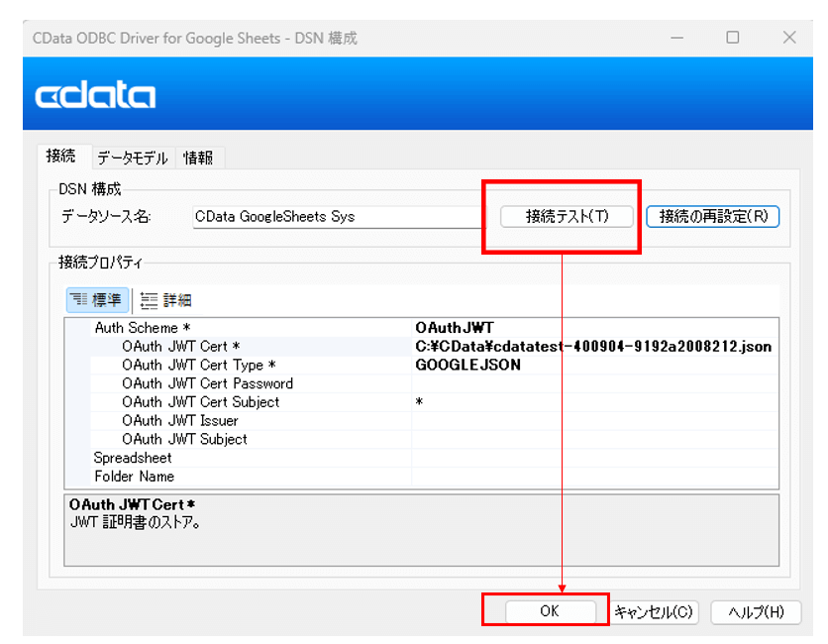Click the cdatatest json file path value
The height and width of the screenshot is (644, 828).
click(593, 346)
